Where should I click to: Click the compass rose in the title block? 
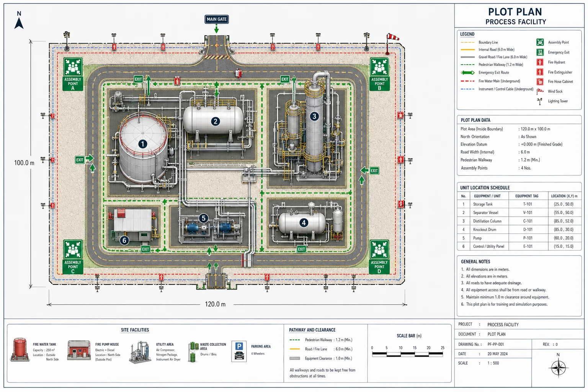(x=558, y=368)
